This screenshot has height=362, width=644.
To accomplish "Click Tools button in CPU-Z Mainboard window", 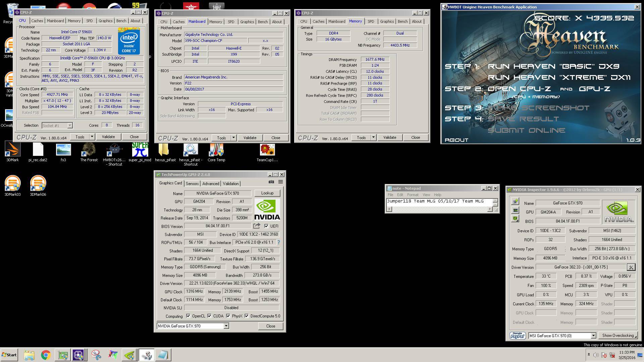I will (222, 138).
